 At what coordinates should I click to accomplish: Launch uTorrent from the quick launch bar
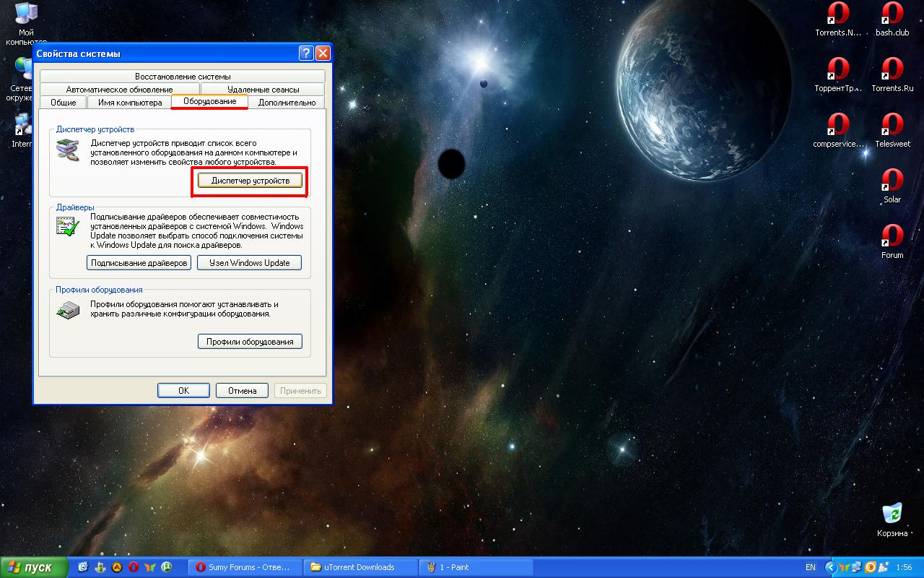click(x=167, y=567)
